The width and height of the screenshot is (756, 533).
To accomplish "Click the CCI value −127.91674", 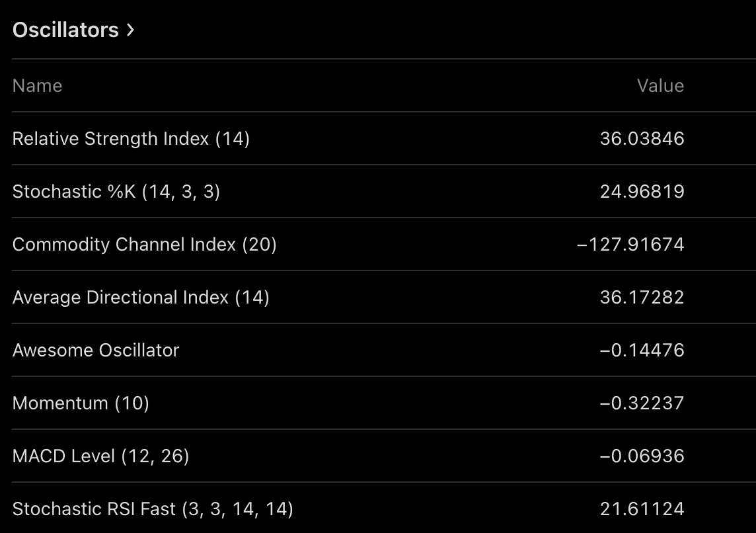I will pos(630,244).
